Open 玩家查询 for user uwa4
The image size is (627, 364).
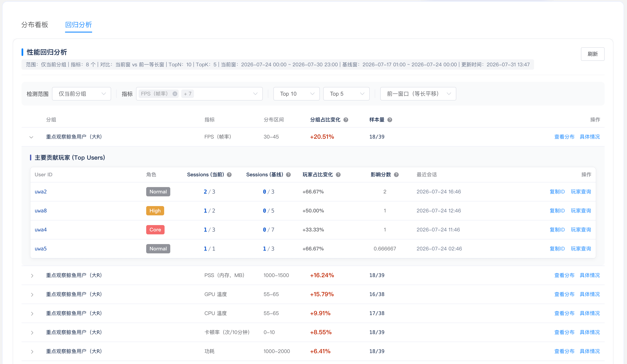pos(581,230)
